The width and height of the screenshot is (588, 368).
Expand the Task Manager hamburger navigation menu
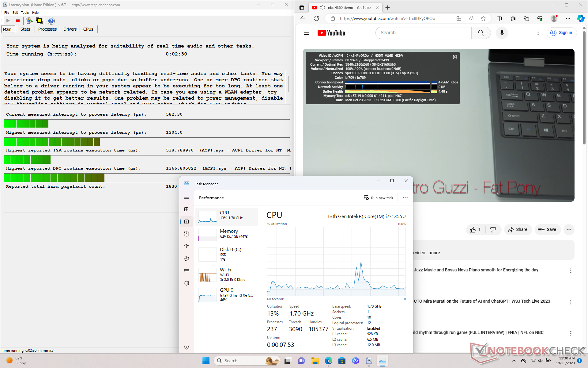(x=187, y=197)
